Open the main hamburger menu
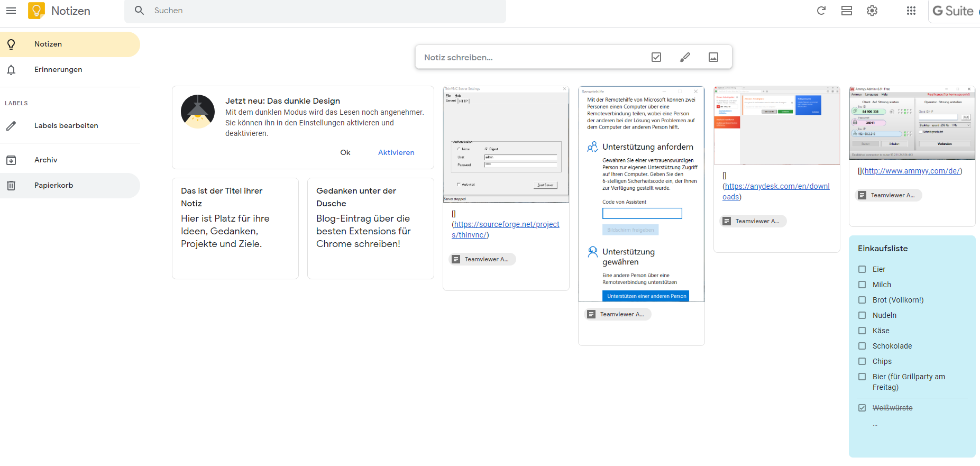The height and width of the screenshot is (466, 980). click(11, 11)
